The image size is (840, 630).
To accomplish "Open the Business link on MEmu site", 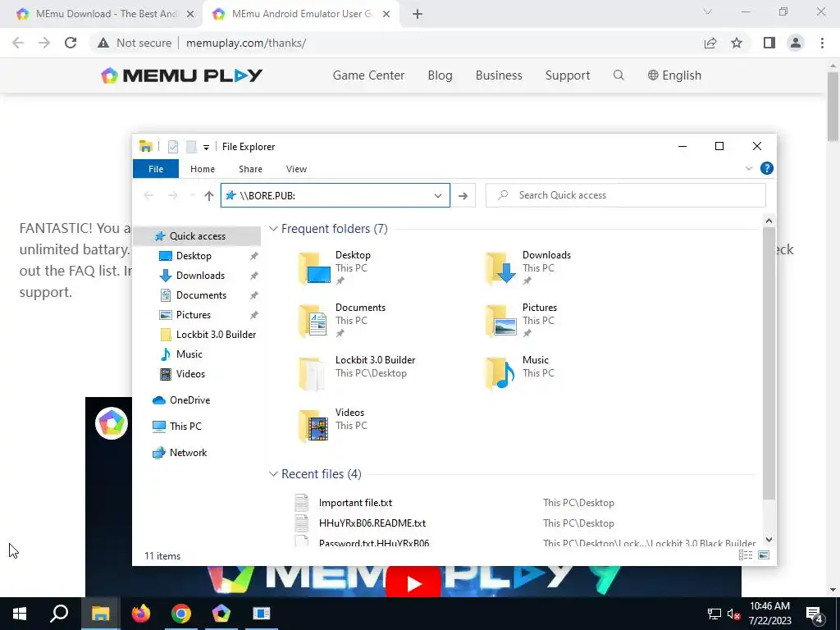I will click(499, 75).
